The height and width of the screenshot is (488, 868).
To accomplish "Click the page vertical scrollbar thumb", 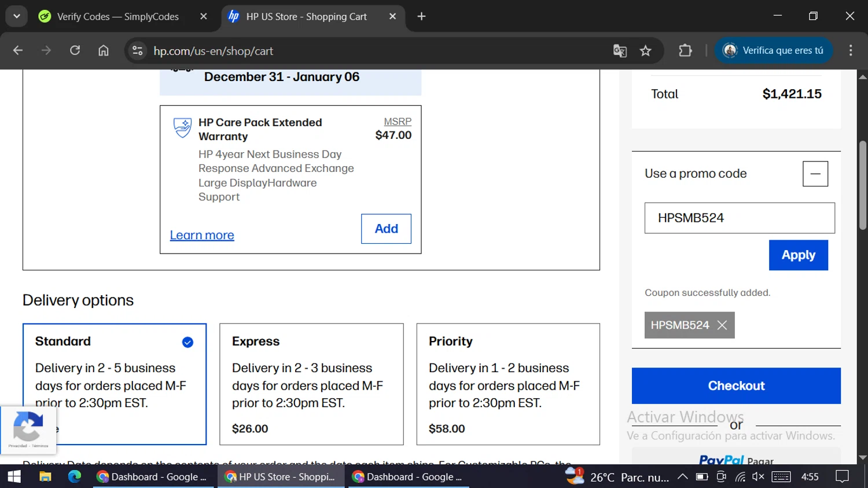I will coord(863,185).
